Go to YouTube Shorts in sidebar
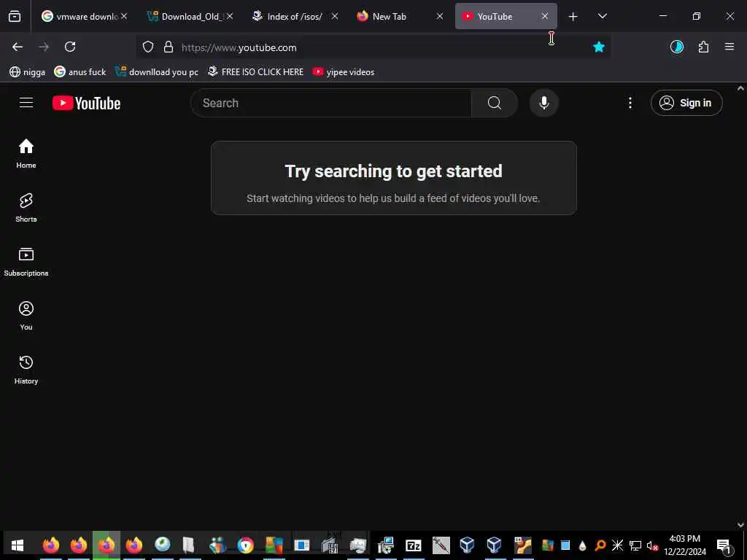Screen dimensions: 747x560 (x=26, y=208)
